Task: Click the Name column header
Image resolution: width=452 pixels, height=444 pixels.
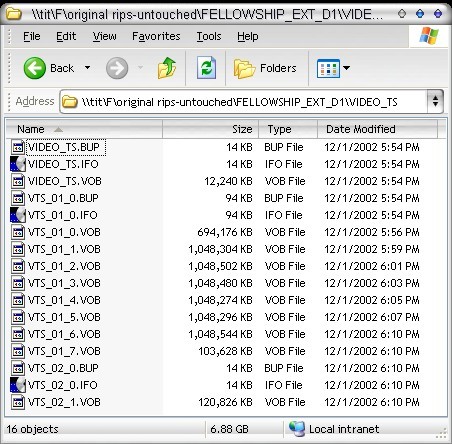Action: coord(84,129)
